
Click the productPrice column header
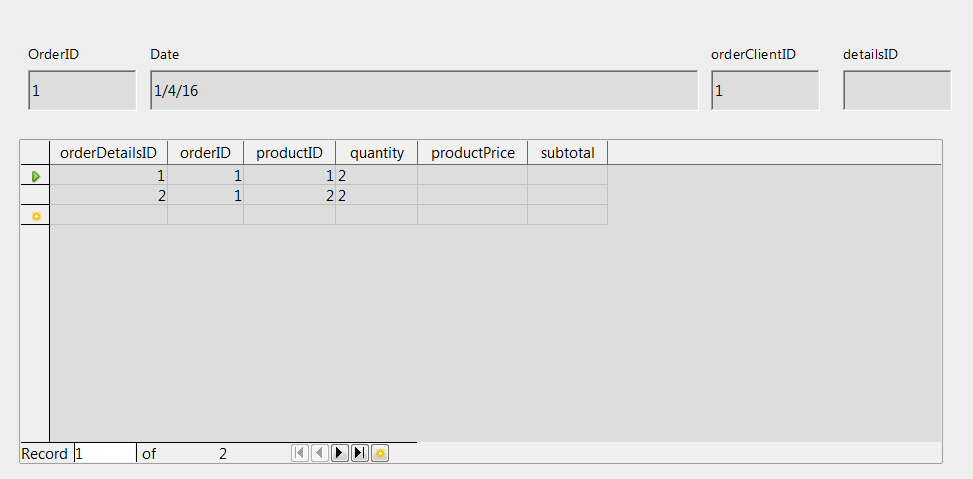[x=472, y=153]
